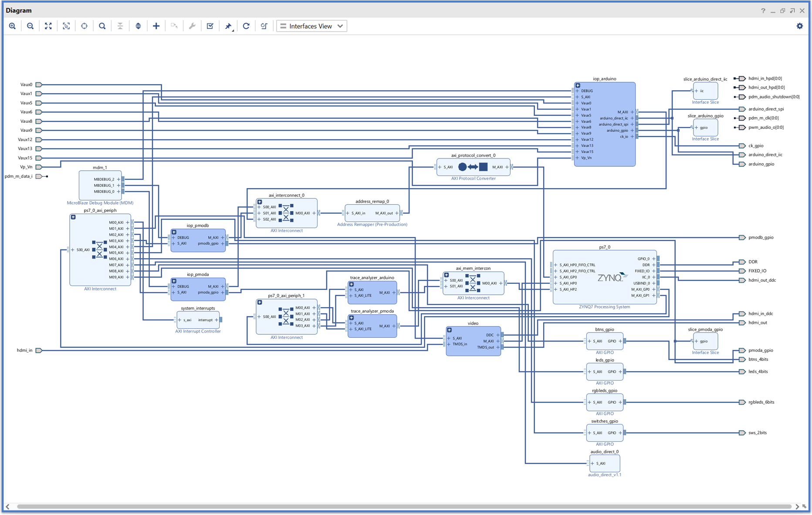Click the 'pmodb_gpio' output port label

click(761, 237)
